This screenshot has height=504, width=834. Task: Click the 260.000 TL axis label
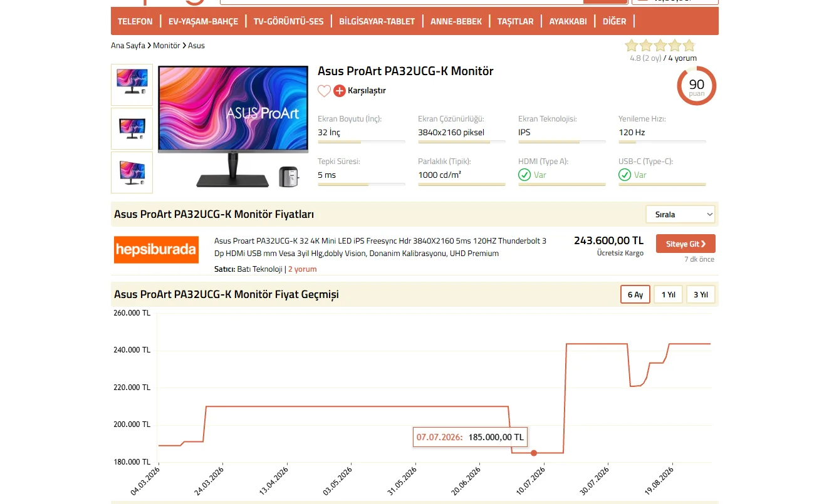pos(132,313)
